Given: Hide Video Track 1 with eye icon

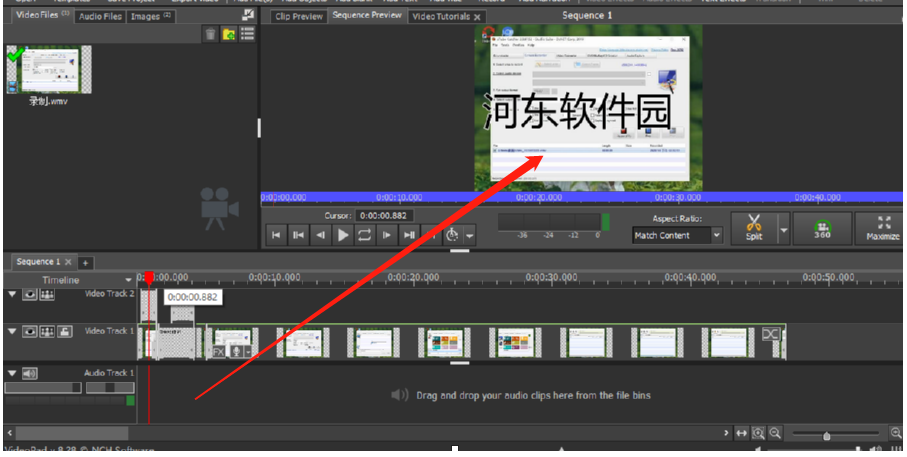Looking at the screenshot, I should [30, 331].
